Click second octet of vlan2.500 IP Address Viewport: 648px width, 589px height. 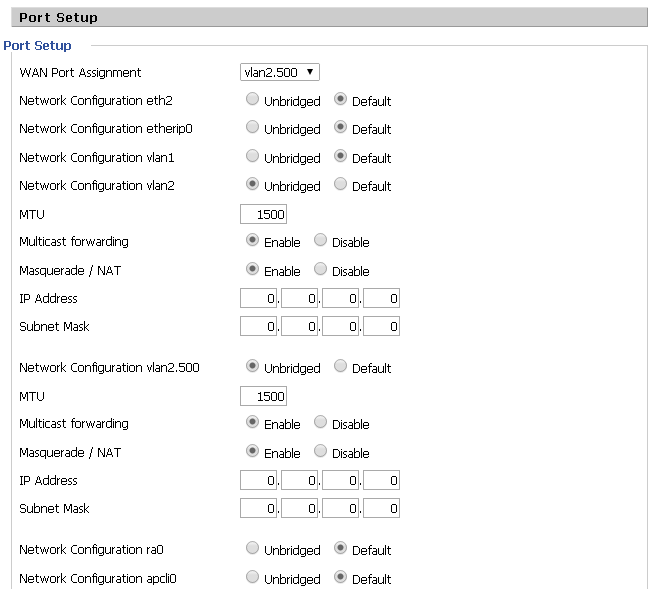click(300, 480)
